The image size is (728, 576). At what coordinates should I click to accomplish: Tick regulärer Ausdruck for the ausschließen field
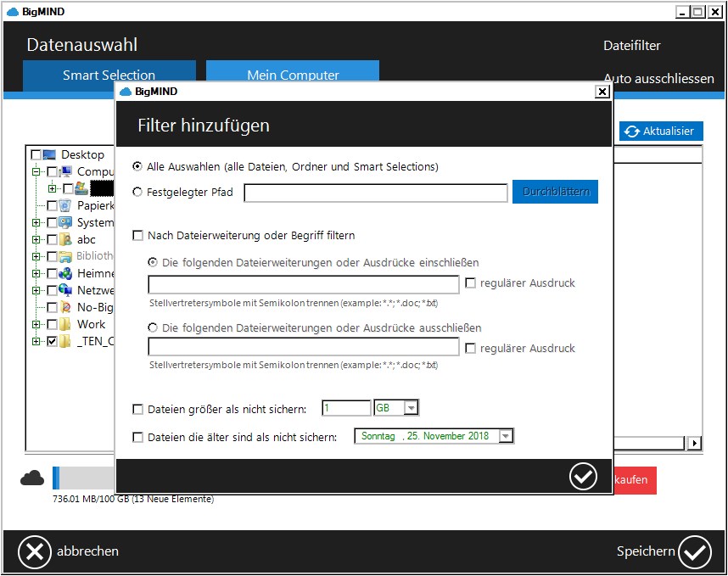click(x=470, y=348)
